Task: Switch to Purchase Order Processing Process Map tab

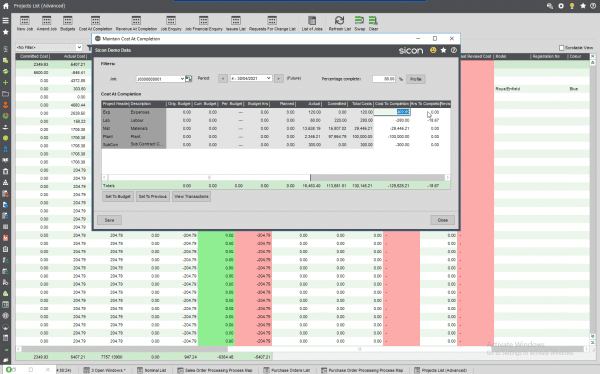Action: click(x=362, y=370)
